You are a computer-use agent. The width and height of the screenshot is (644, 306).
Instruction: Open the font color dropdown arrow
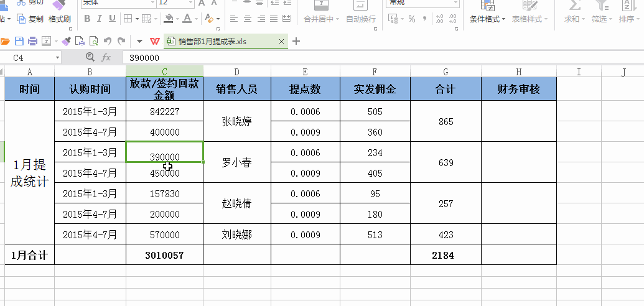(197, 19)
